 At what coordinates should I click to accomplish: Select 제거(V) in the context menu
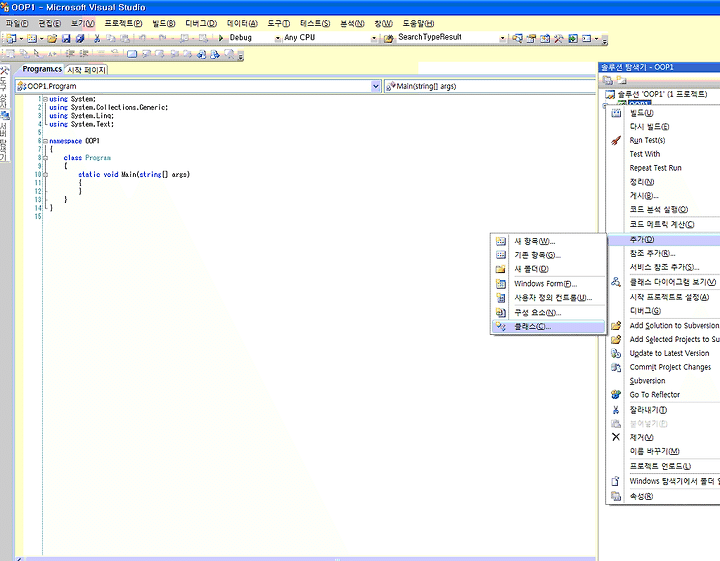point(664,437)
